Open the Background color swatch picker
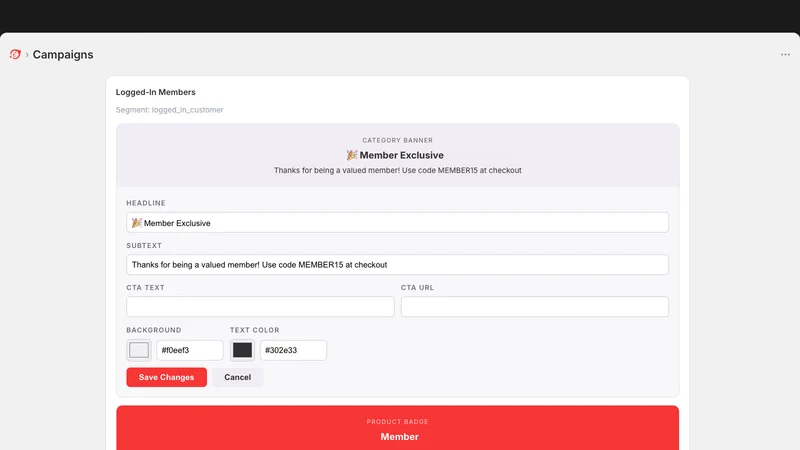800x450 pixels. pyautogui.click(x=139, y=350)
